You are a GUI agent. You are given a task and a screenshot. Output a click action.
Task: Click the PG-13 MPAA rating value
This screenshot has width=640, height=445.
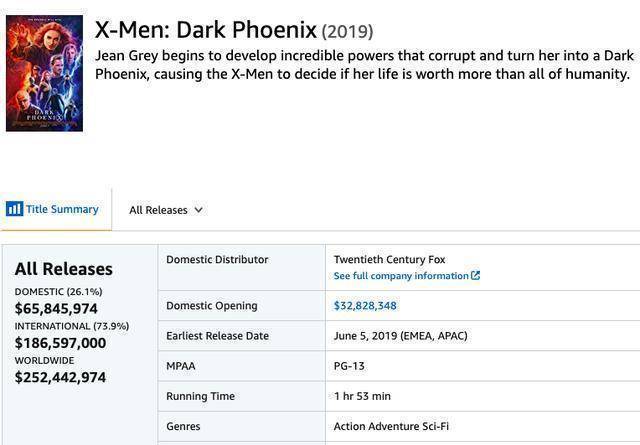click(x=349, y=366)
